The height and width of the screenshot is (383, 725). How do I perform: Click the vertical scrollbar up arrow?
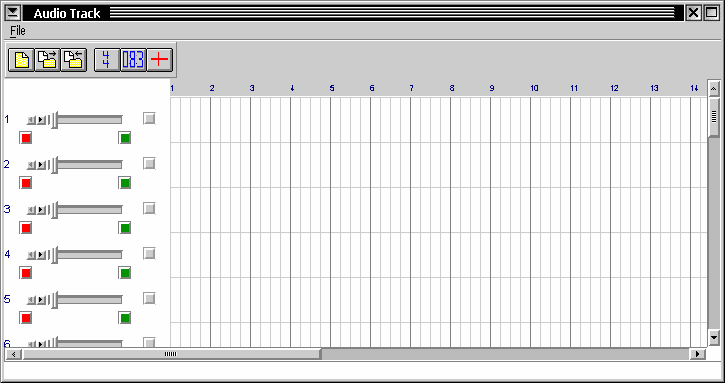(714, 88)
